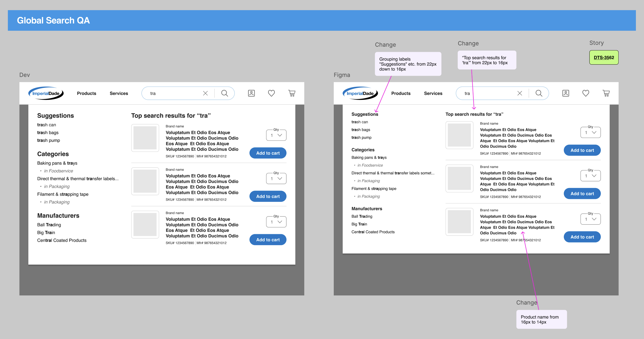
Task: Select 'Central Coated Products' in Dev mockup
Action: point(62,240)
